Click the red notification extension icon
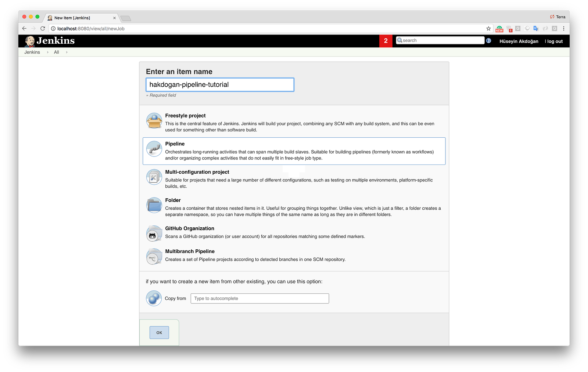 tap(509, 29)
